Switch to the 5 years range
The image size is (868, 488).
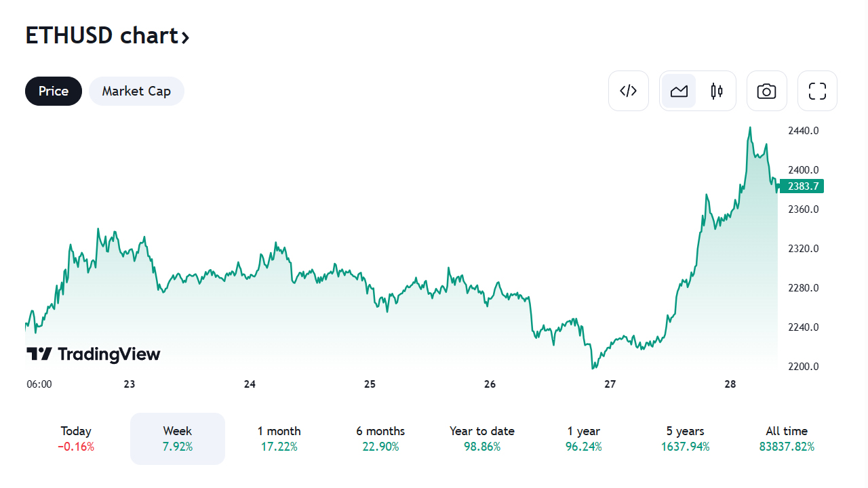point(685,439)
